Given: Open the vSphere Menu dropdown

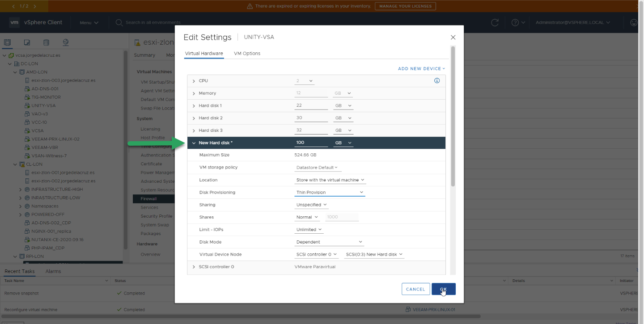Looking at the screenshot, I should click(x=89, y=22).
